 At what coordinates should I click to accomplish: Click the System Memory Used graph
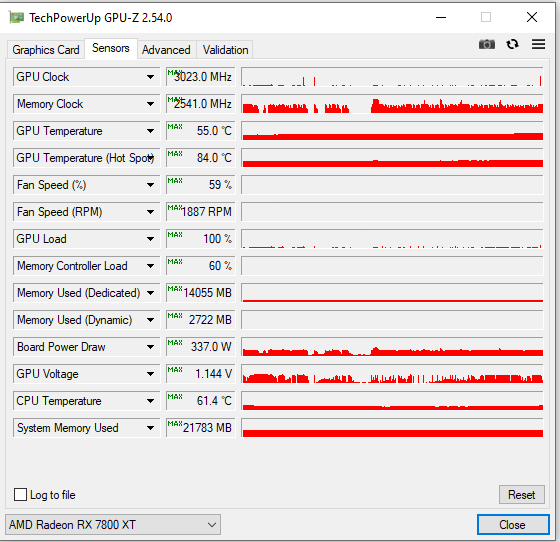[392, 428]
